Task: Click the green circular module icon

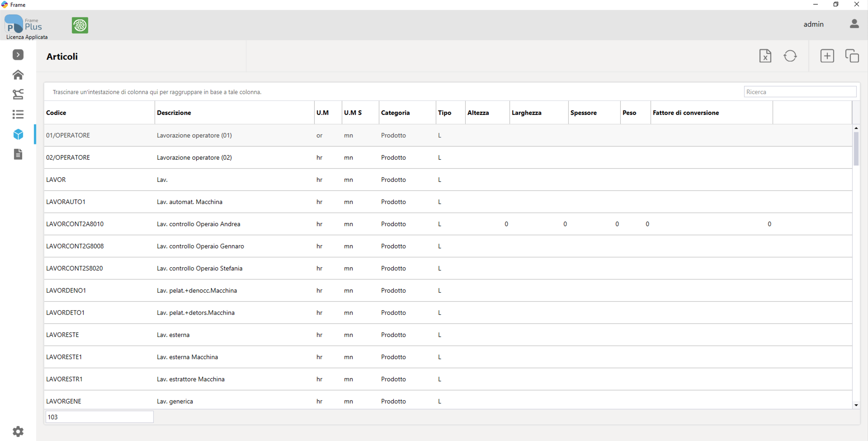Action: (x=80, y=25)
